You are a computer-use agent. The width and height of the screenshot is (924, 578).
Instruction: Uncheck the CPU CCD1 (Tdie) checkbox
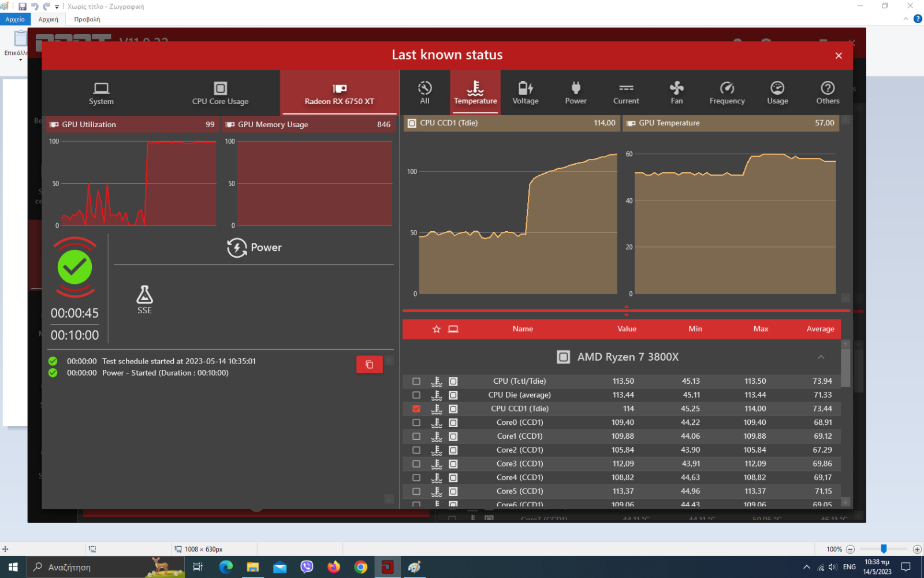(x=416, y=409)
